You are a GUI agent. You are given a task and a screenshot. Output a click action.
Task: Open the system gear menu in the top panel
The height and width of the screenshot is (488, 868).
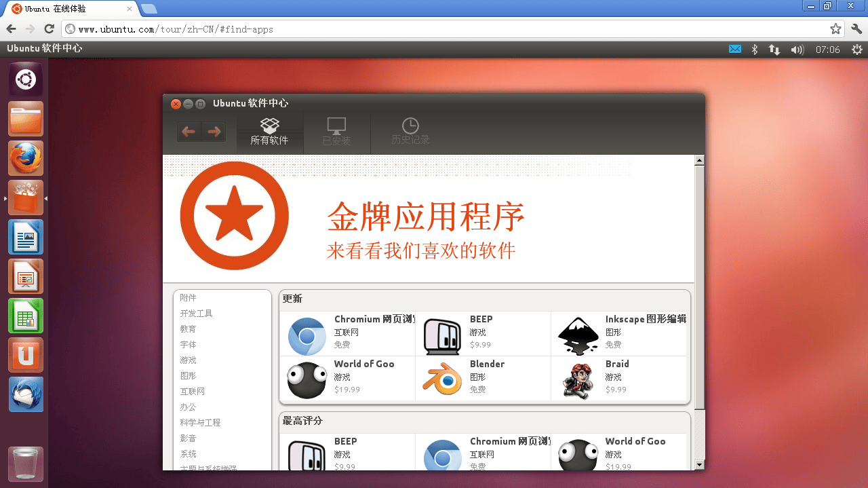click(x=857, y=50)
